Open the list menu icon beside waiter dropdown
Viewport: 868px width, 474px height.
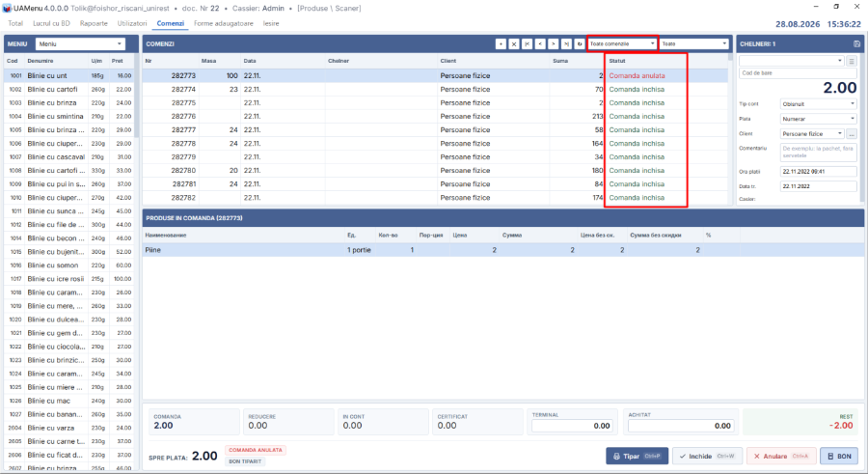(852, 61)
